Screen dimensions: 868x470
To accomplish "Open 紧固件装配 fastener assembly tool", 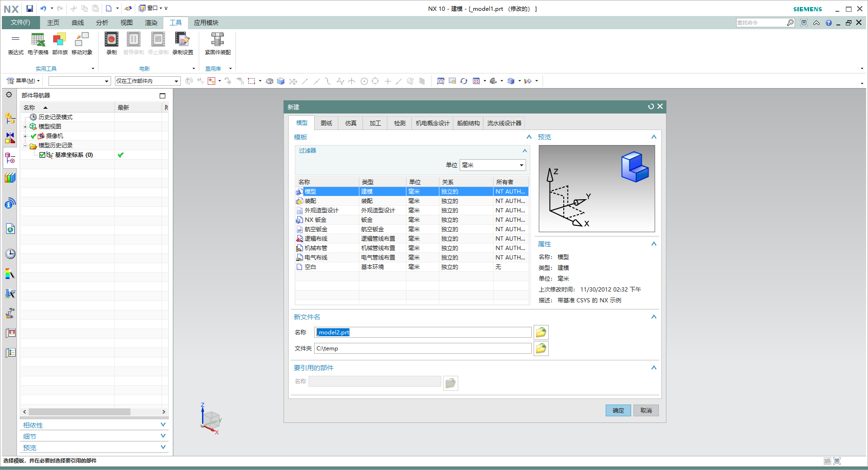I will [x=218, y=44].
